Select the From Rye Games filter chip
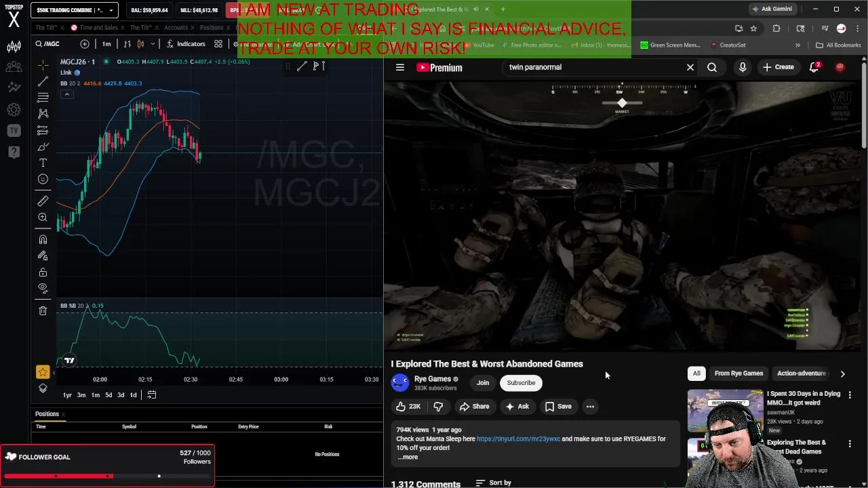Image resolution: width=868 pixels, height=488 pixels. click(738, 373)
